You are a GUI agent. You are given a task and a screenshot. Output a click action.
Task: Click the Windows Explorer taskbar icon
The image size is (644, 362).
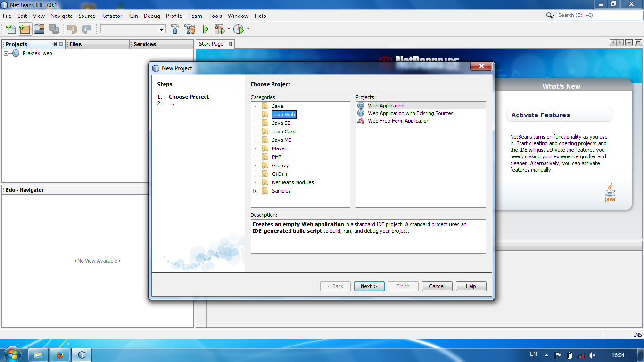coord(39,355)
